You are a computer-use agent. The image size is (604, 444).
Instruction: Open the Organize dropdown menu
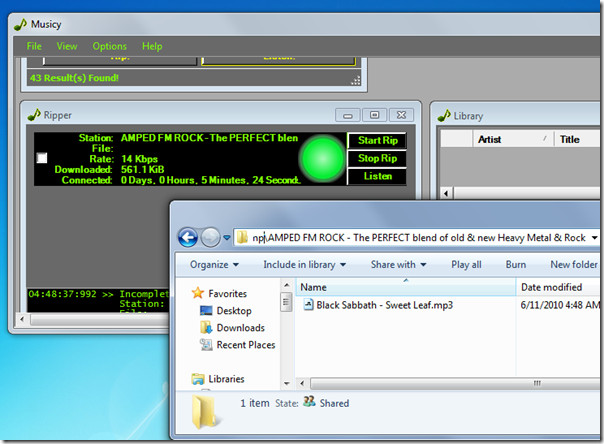point(214,265)
